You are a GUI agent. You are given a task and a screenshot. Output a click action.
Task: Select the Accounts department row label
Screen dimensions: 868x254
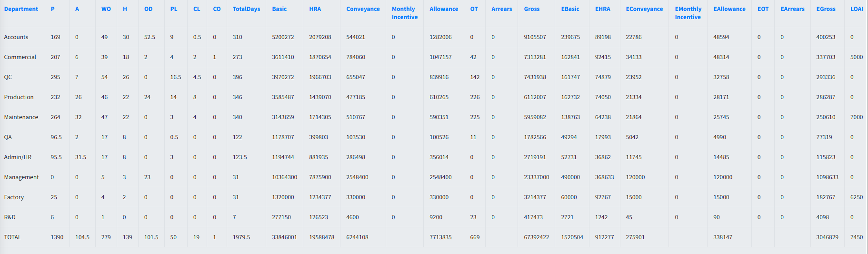point(16,37)
